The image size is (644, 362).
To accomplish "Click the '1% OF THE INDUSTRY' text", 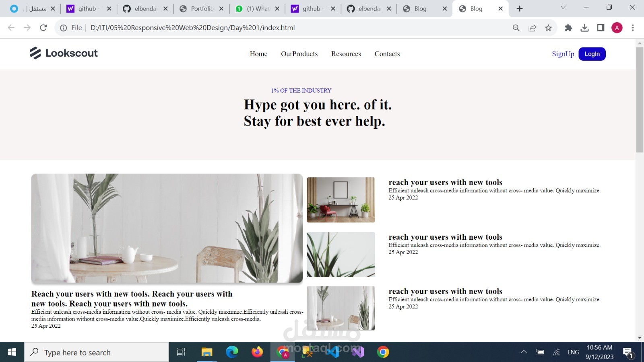I will [x=301, y=90].
